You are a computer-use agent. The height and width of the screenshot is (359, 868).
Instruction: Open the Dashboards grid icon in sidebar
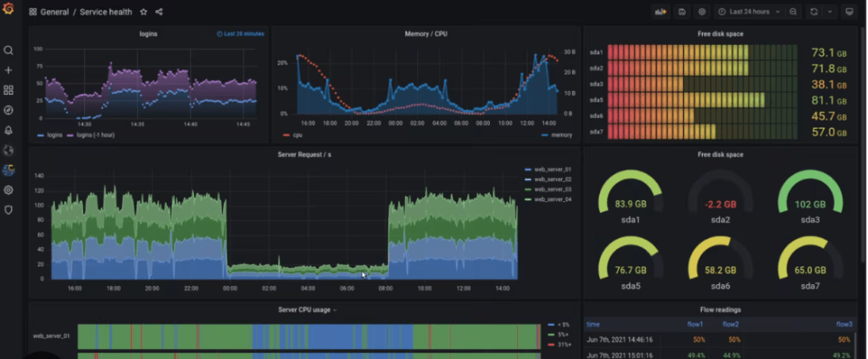[x=8, y=90]
